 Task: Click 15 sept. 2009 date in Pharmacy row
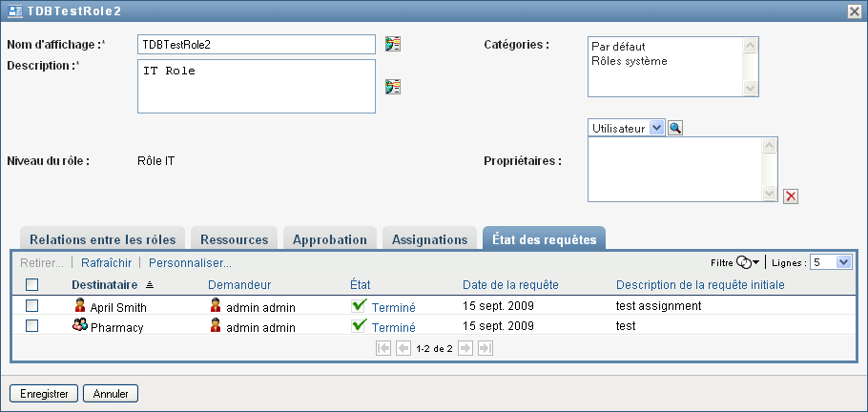pyautogui.click(x=498, y=325)
